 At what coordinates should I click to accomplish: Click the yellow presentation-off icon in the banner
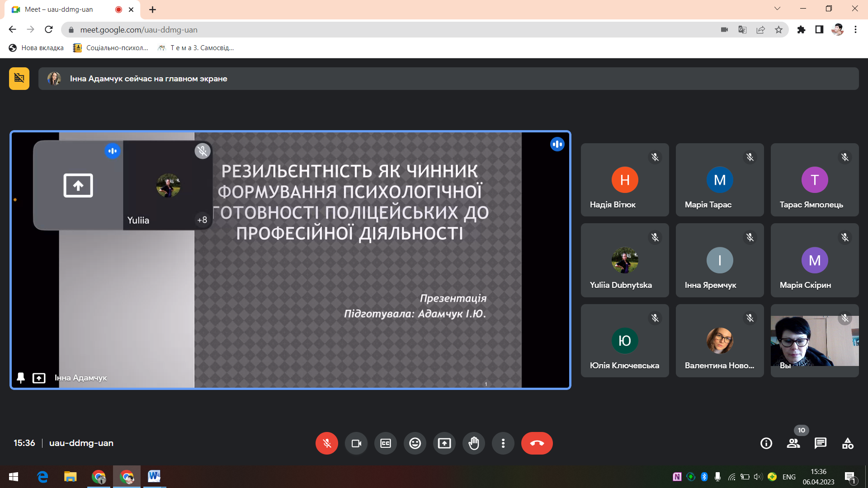19,79
